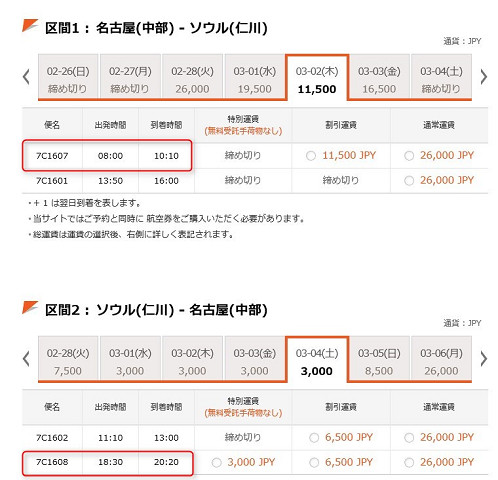Image resolution: width=498 pixels, height=480 pixels.
Task: Show later dates for Nagoya–Seoul segment
Action: 484,77
